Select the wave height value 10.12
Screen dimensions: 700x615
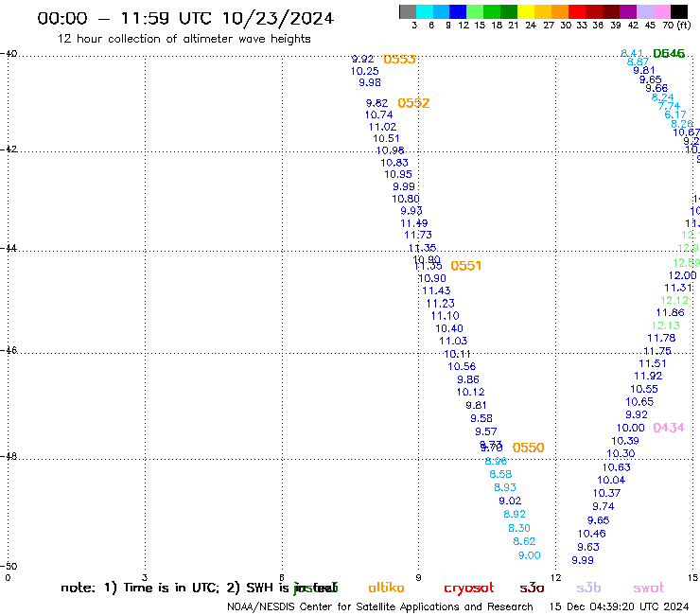[x=470, y=392]
